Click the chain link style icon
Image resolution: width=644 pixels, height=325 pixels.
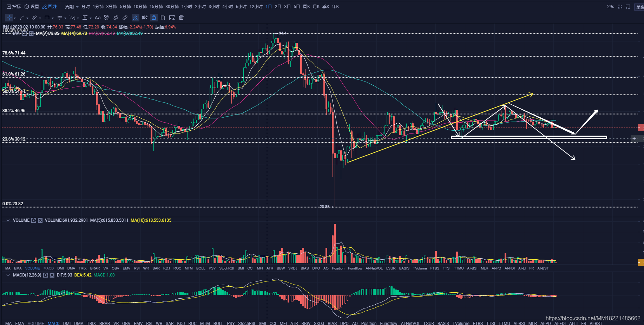[116, 18]
